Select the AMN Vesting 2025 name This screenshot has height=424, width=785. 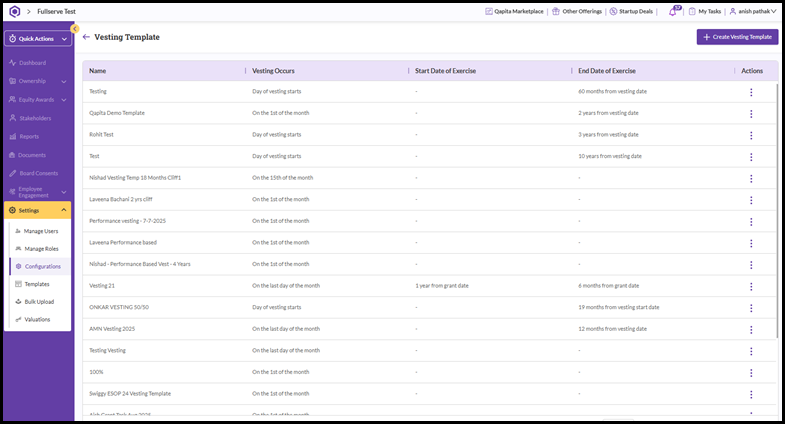112,329
